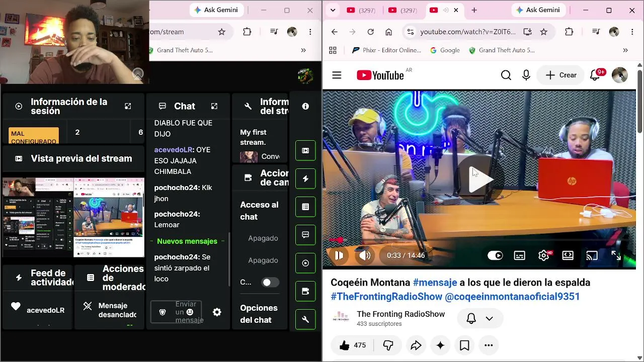Open the tab search dropdown arrow
Image resolution: width=644 pixels, height=362 pixels.
coord(333,10)
